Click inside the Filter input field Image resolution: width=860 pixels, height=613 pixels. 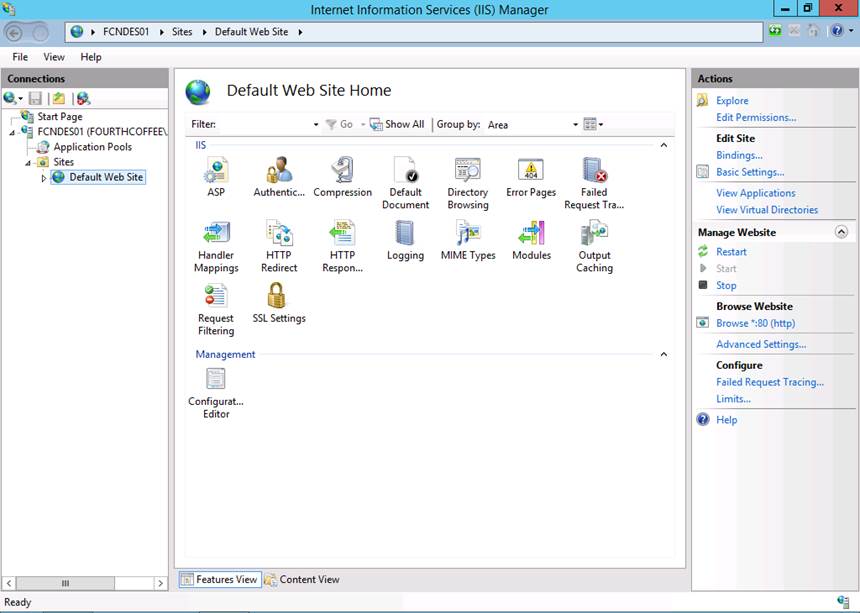click(x=265, y=125)
